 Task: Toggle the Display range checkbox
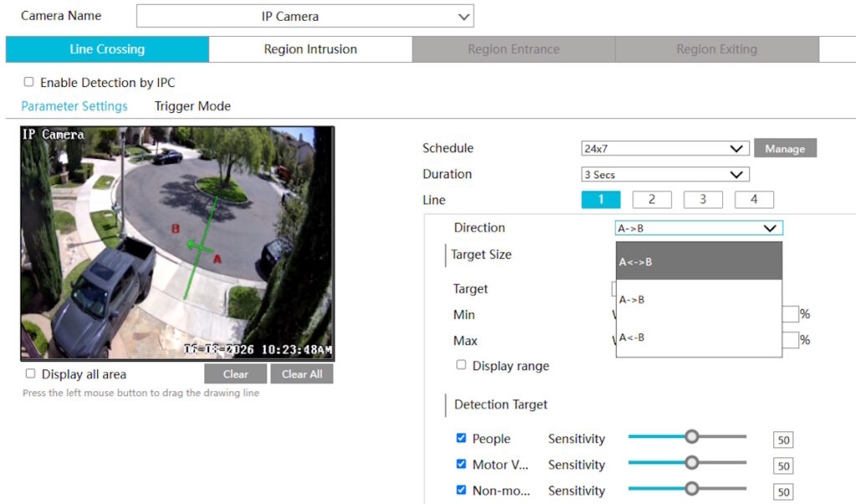pos(461,364)
